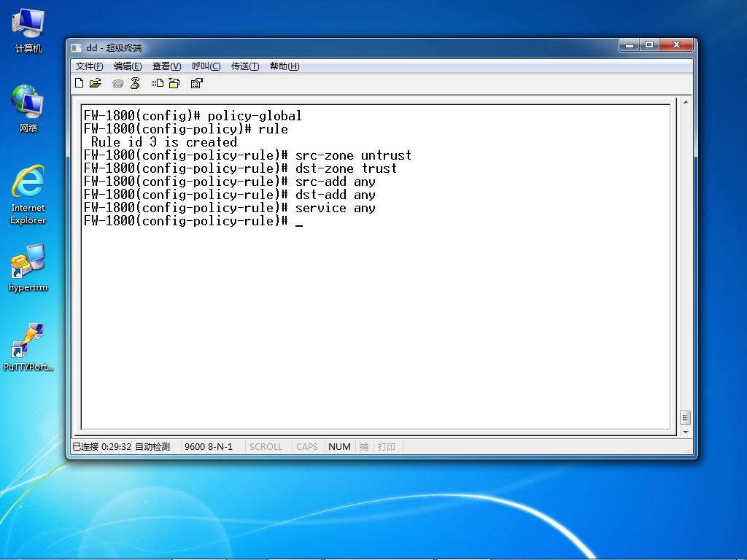The image size is (747, 560).
Task: Click the HyperTerminal title bar icon
Action: (77, 47)
